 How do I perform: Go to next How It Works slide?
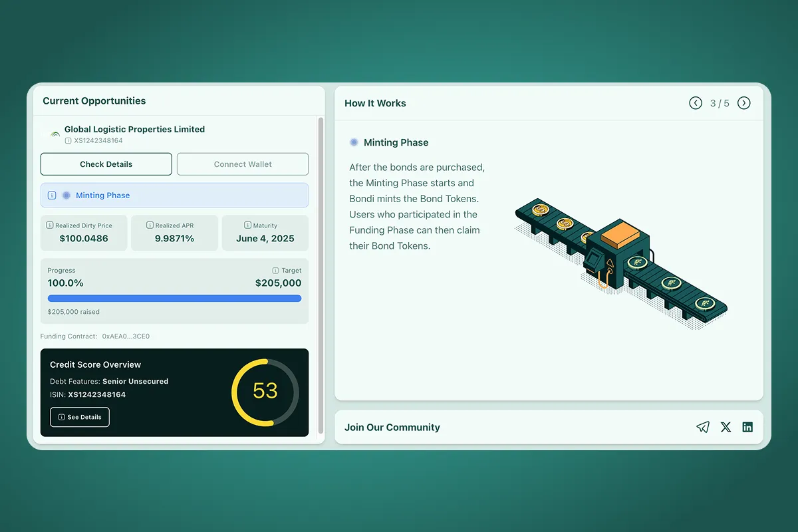(744, 103)
